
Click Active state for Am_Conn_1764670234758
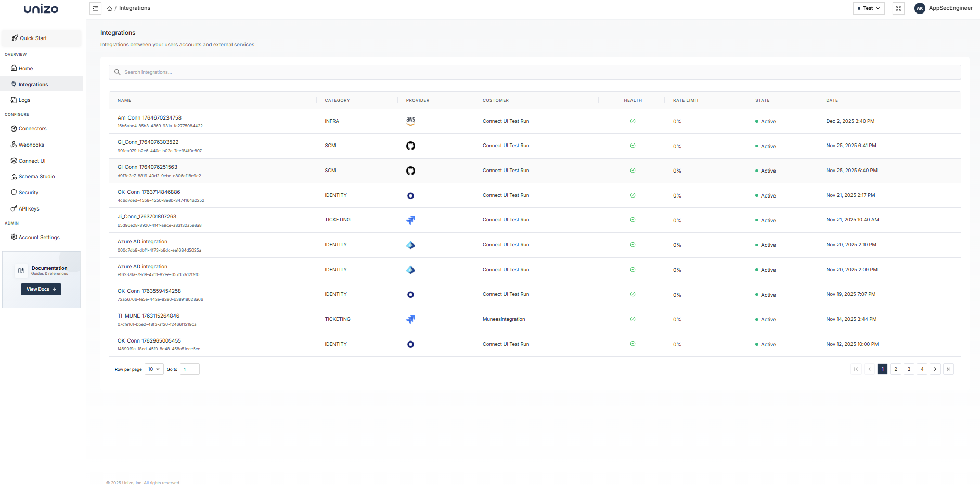(766, 122)
